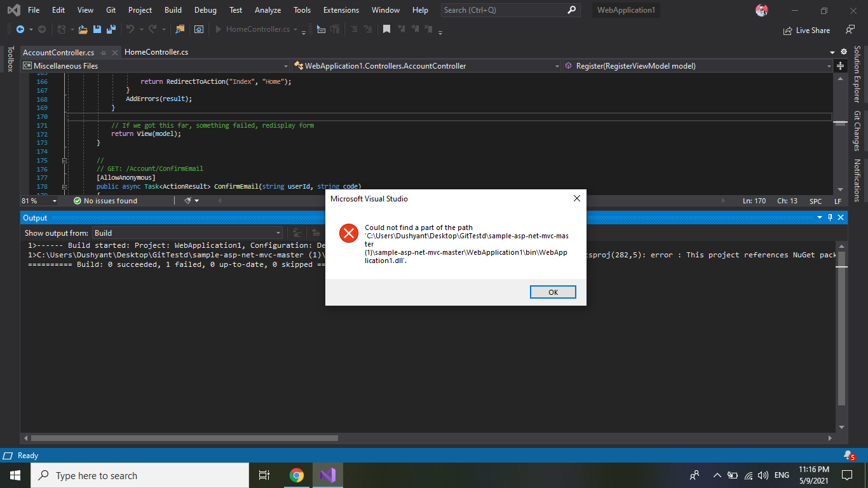Click the red error icon in dialog
Image resolution: width=868 pixels, height=488 pixels.
click(349, 233)
